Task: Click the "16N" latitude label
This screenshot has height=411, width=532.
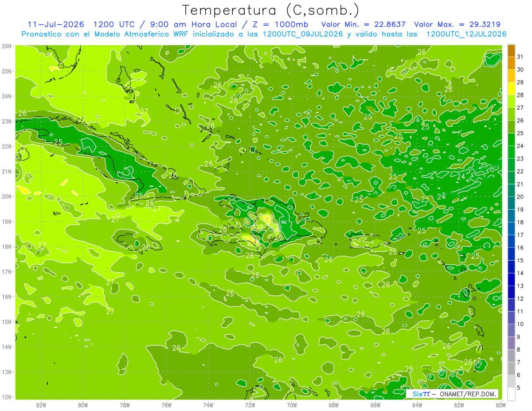Action: 7,297
